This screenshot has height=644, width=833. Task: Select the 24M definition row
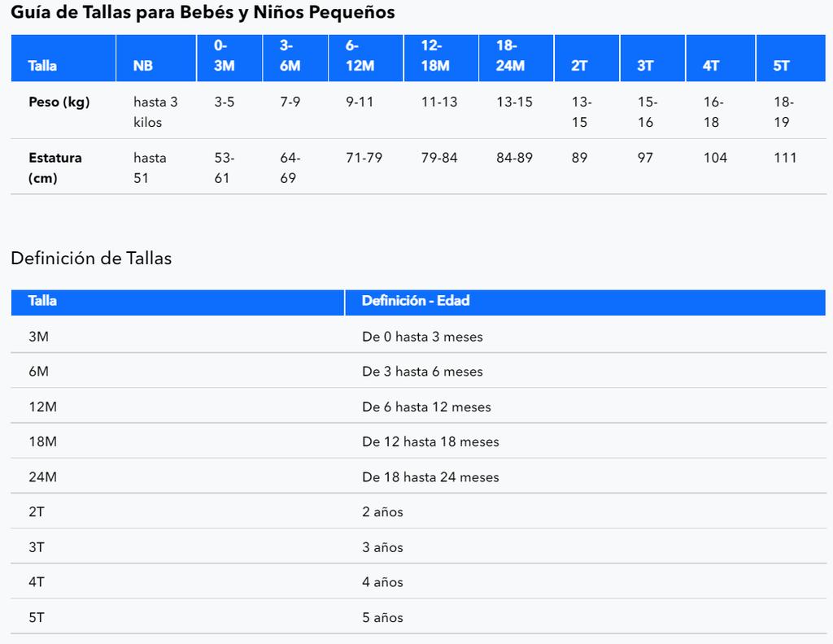[43, 477]
